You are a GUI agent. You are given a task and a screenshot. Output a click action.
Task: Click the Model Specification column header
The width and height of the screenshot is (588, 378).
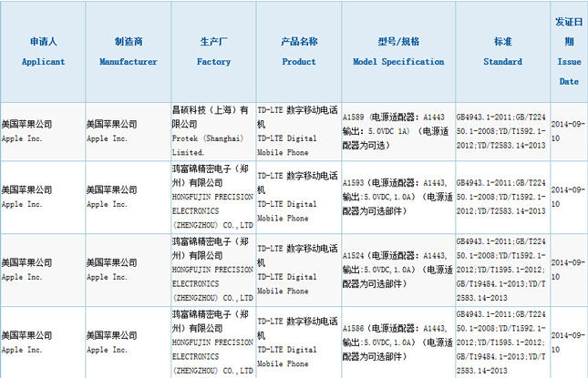click(397, 51)
